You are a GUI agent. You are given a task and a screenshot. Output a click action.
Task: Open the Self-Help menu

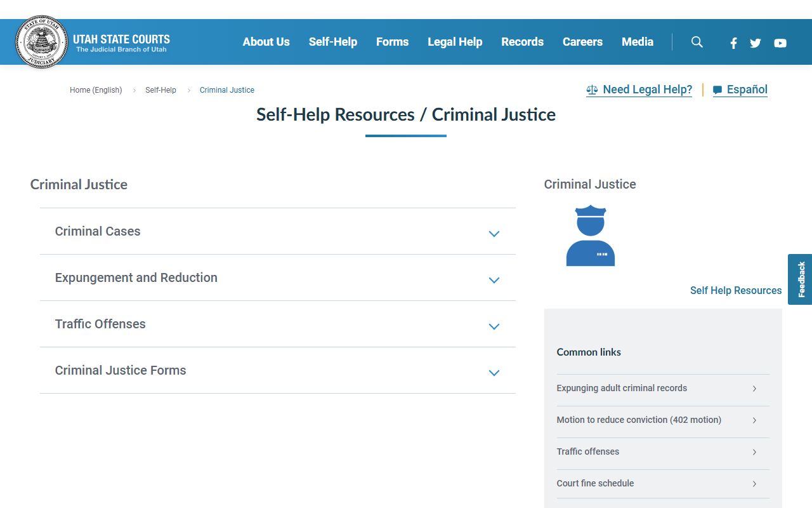333,42
